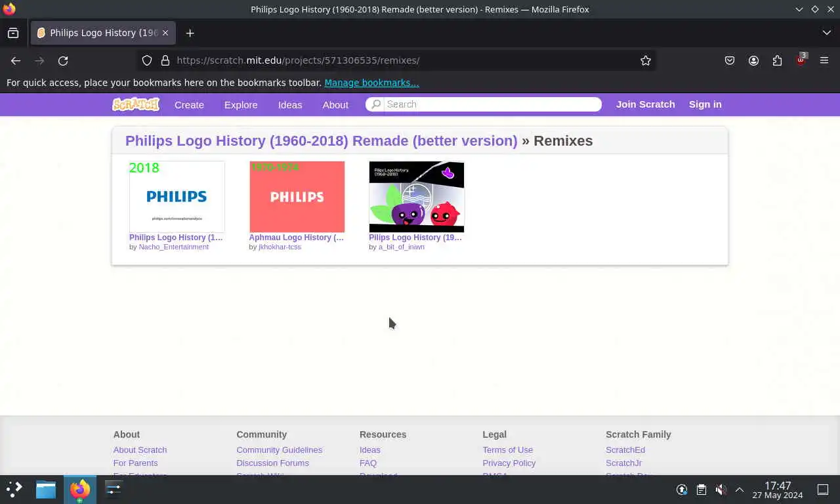Open the taskbar application launcher icon
The width and height of the screenshot is (840, 504).
[x=14, y=489]
